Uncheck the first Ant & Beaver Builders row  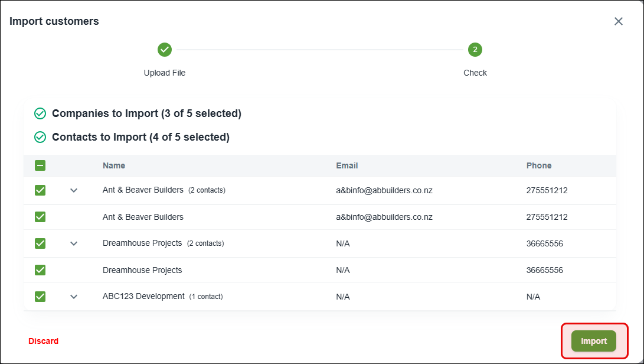pos(40,190)
